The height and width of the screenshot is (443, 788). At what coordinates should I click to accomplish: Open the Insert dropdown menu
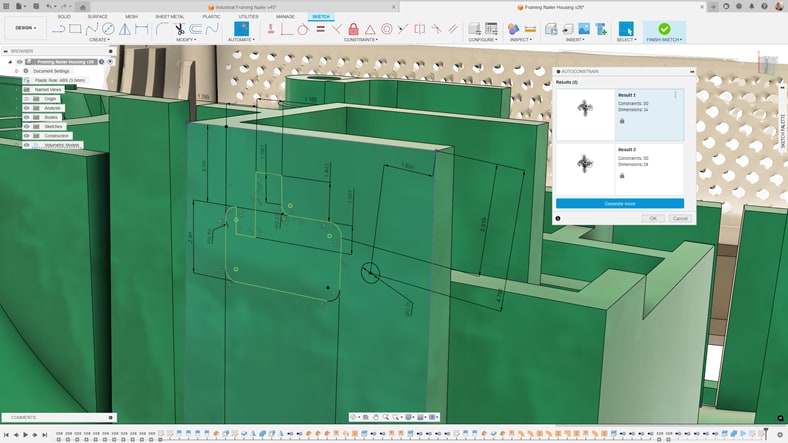[x=575, y=40]
